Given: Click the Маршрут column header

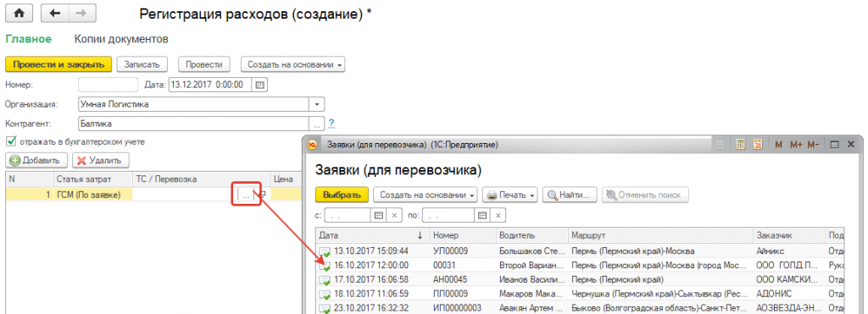Looking at the screenshot, I should (x=661, y=235).
